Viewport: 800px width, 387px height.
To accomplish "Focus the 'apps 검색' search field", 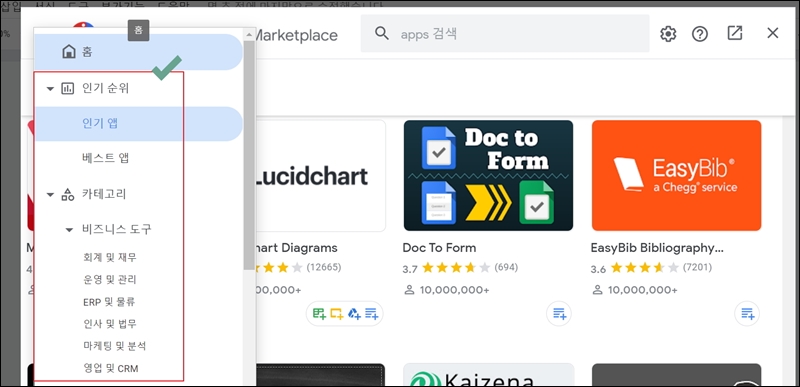I will [505, 33].
